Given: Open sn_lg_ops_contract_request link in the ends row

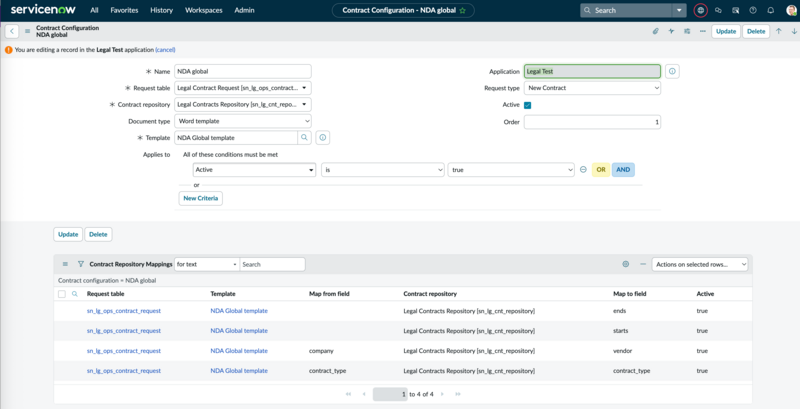Looking at the screenshot, I should [x=123, y=311].
